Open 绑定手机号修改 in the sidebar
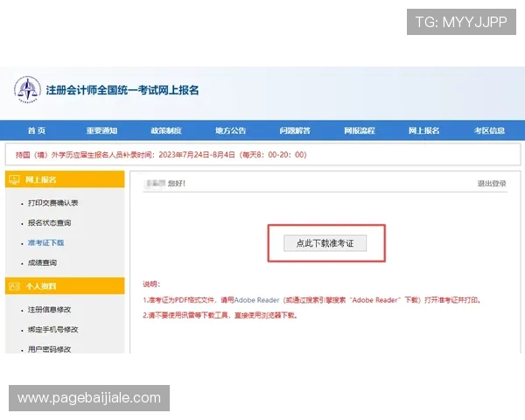This screenshot has width=525, height=420. pyautogui.click(x=53, y=330)
